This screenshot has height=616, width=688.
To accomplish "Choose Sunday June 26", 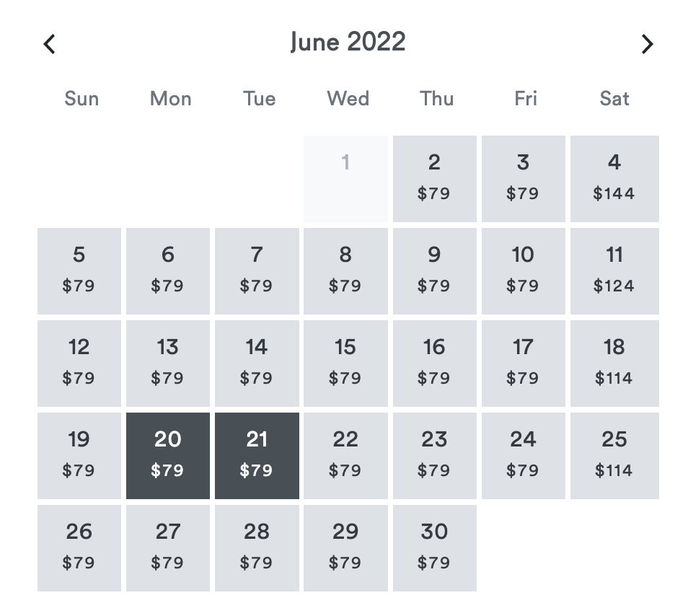I will click(x=79, y=548).
